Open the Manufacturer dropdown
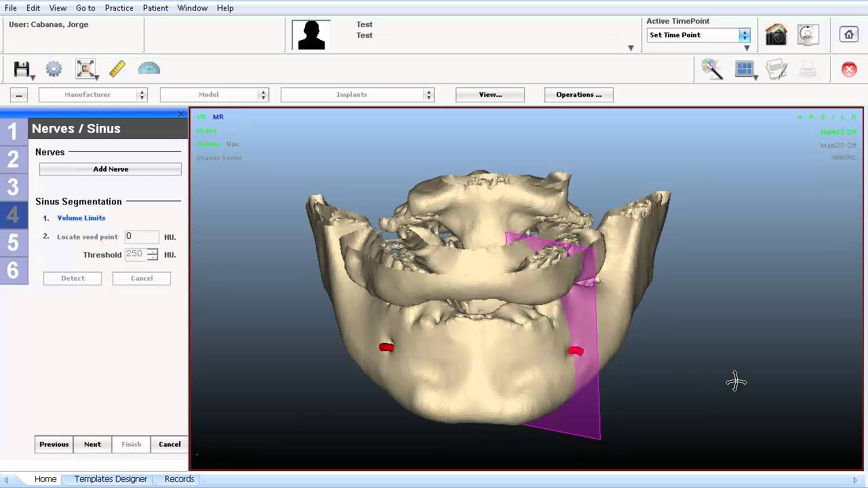 coord(93,95)
